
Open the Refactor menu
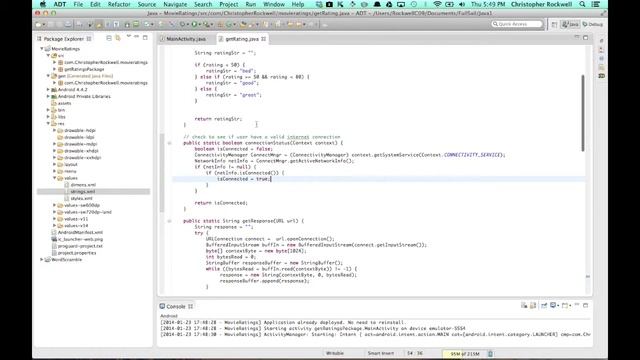tap(119, 4)
